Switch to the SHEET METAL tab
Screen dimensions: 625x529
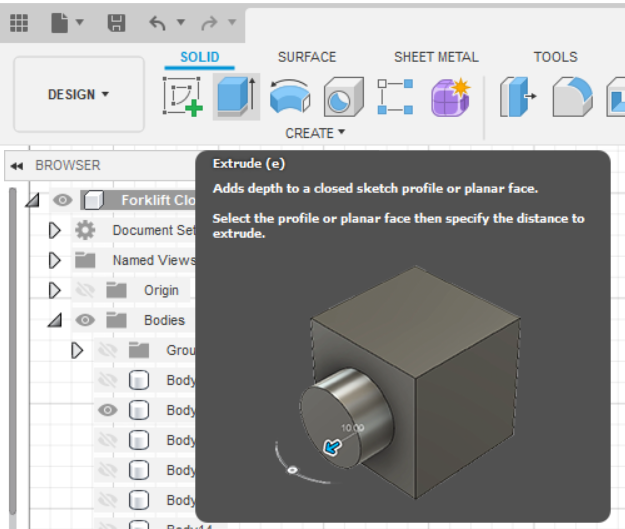[436, 57]
